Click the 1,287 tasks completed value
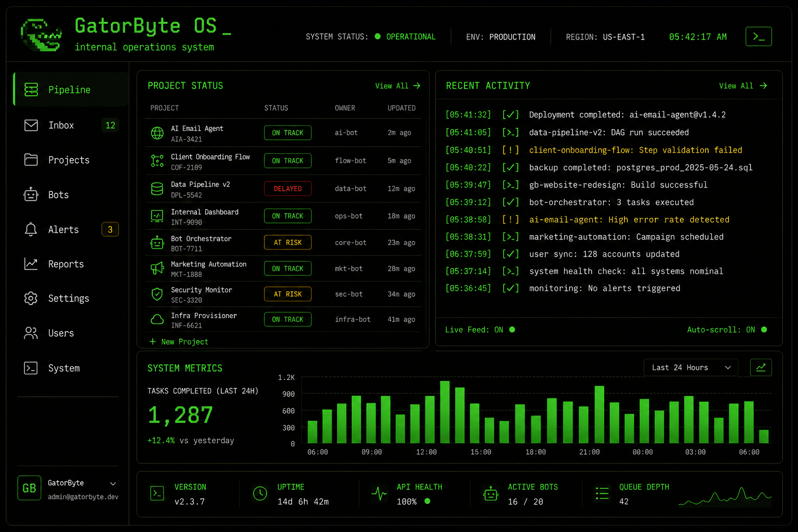This screenshot has height=532, width=798. [180, 415]
